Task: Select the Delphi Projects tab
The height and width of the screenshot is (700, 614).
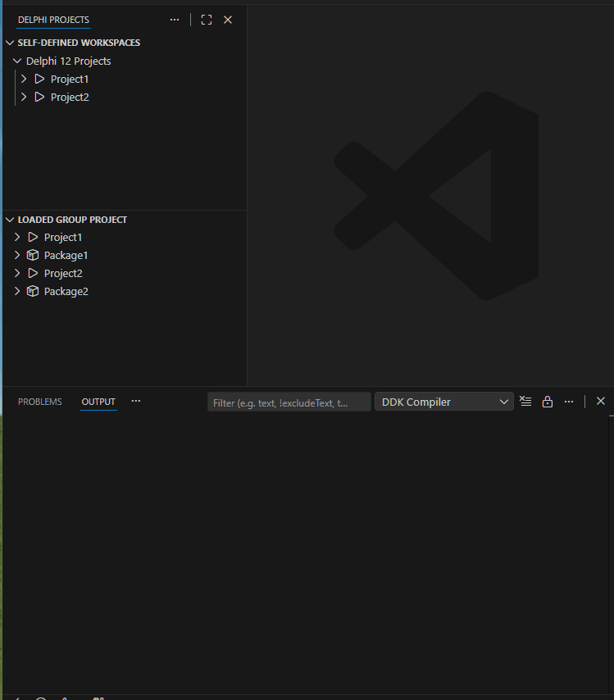Action: pos(53,20)
